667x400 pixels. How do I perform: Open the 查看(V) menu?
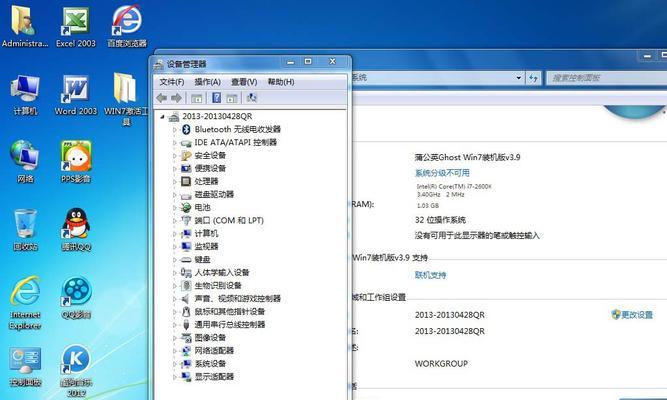[244, 82]
